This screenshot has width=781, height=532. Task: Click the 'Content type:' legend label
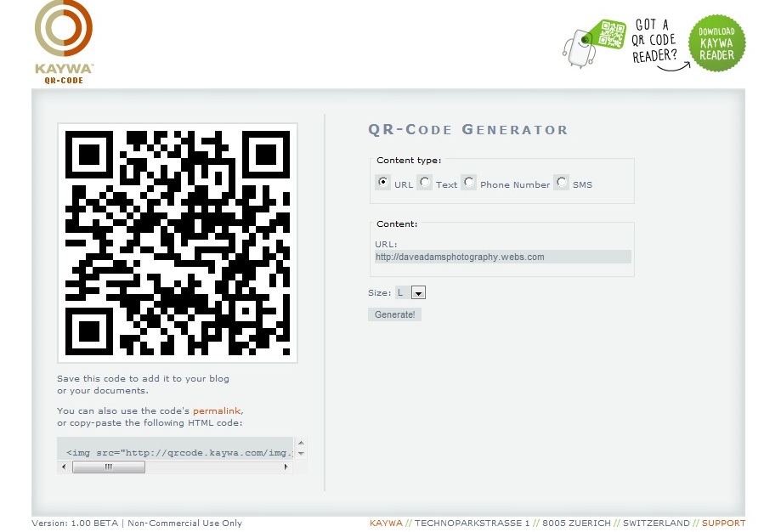click(409, 161)
